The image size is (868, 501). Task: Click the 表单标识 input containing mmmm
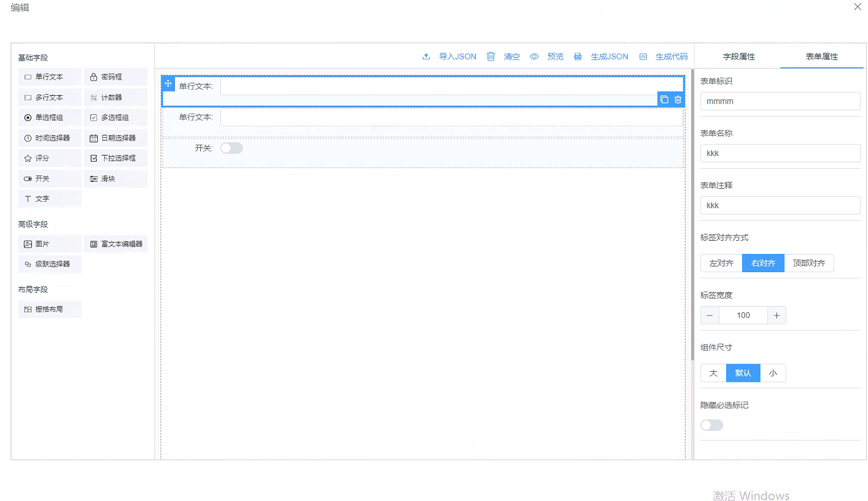point(780,101)
